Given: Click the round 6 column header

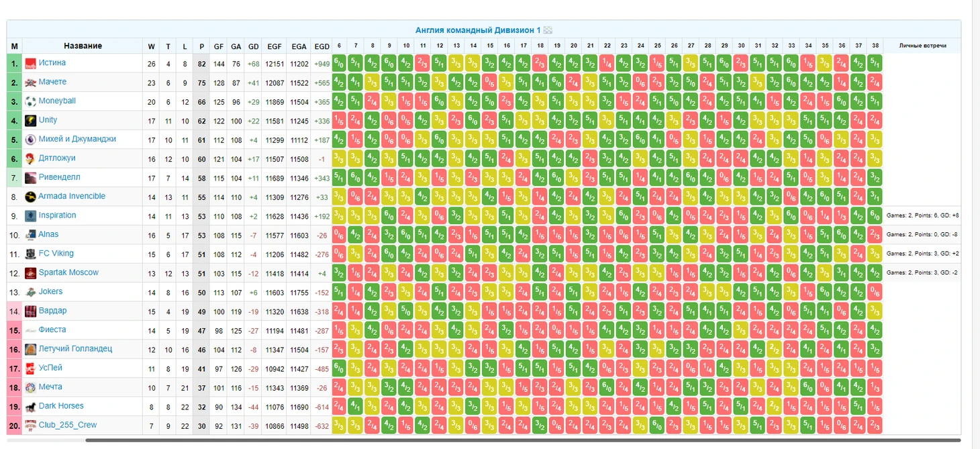Looking at the screenshot, I should [339, 46].
